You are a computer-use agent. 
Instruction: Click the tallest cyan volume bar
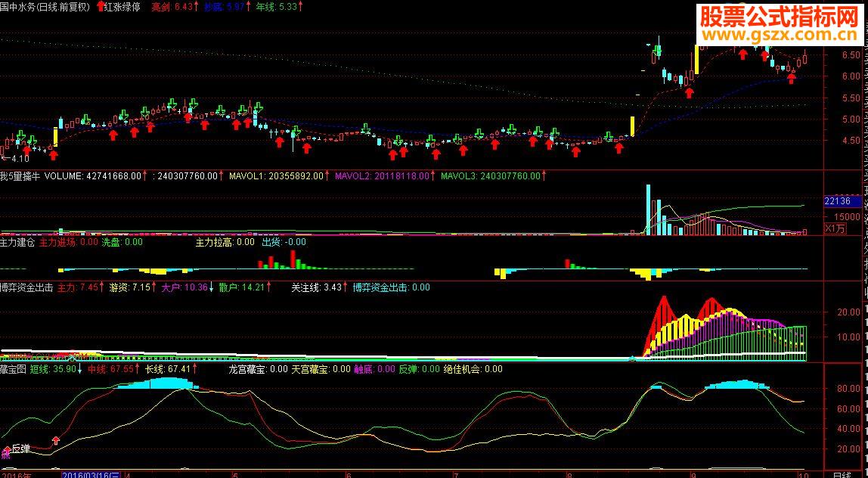coord(648,210)
